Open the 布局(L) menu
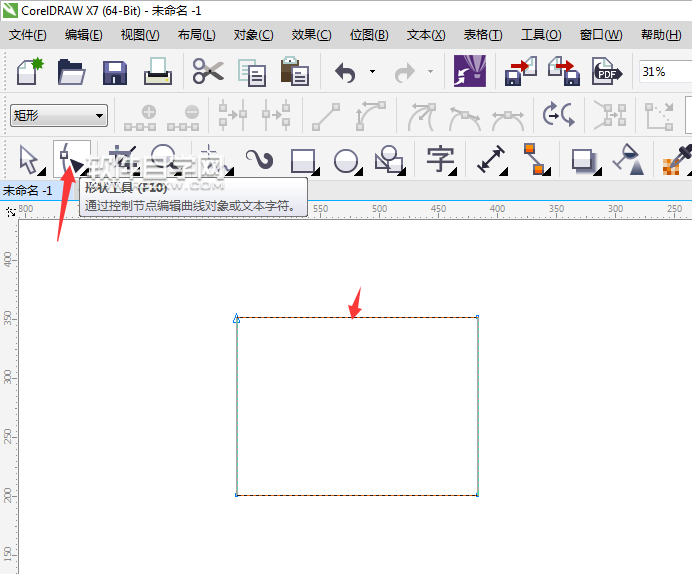692x574 pixels. [196, 35]
